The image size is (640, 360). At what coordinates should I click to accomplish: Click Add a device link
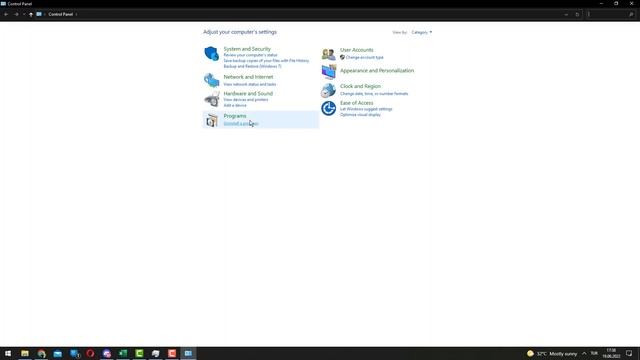coord(235,106)
